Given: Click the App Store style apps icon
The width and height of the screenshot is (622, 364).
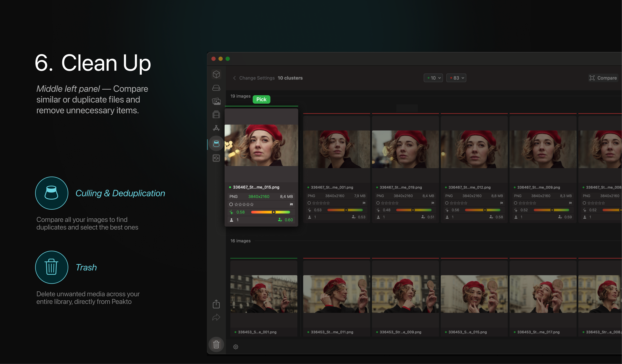Looking at the screenshot, I should [x=216, y=128].
